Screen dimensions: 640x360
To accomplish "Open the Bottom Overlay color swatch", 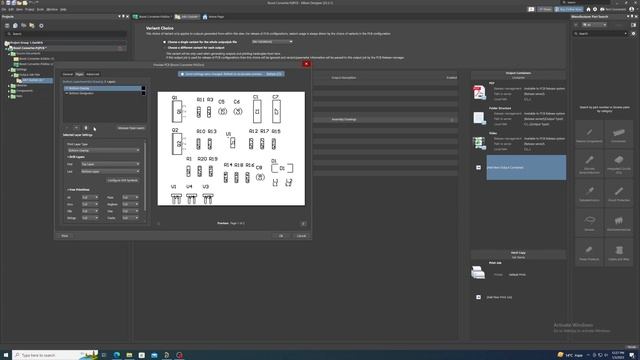I will (x=143, y=88).
